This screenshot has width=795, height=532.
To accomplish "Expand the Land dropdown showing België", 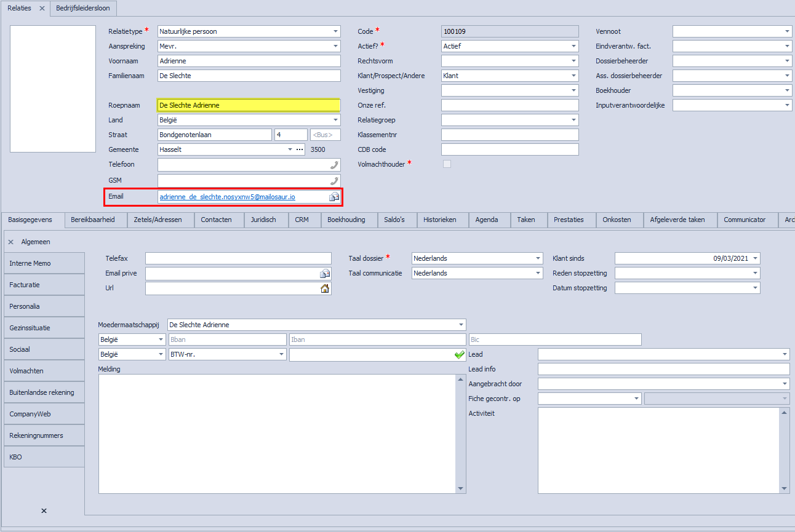I will [x=336, y=119].
